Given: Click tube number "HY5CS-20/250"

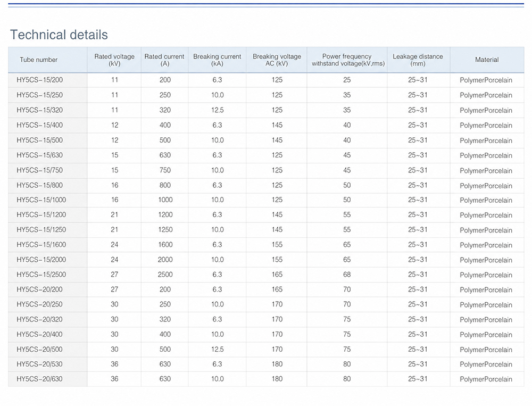Looking at the screenshot, I should coord(40,304).
